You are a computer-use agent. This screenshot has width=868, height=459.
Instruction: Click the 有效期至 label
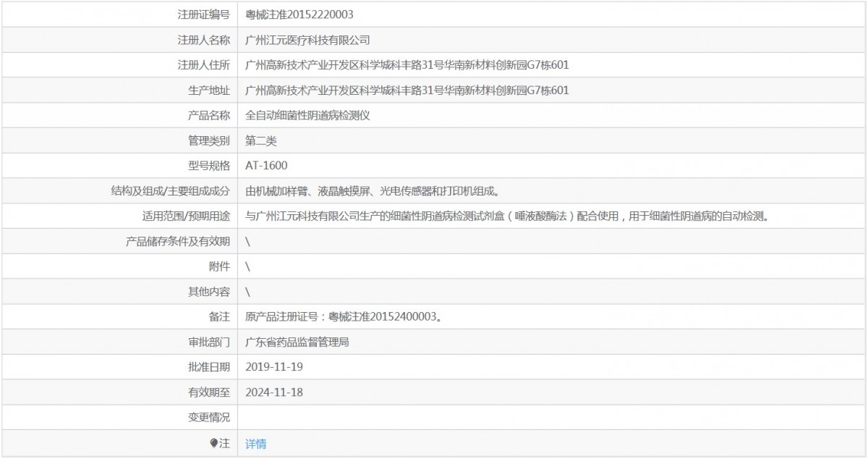click(209, 392)
